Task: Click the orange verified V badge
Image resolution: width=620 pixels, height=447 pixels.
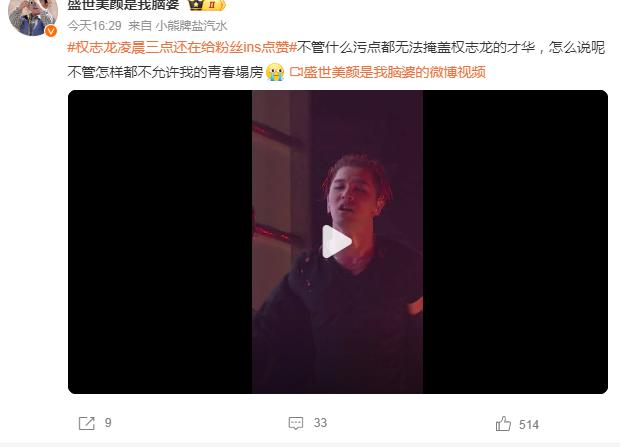Action: [x=51, y=31]
